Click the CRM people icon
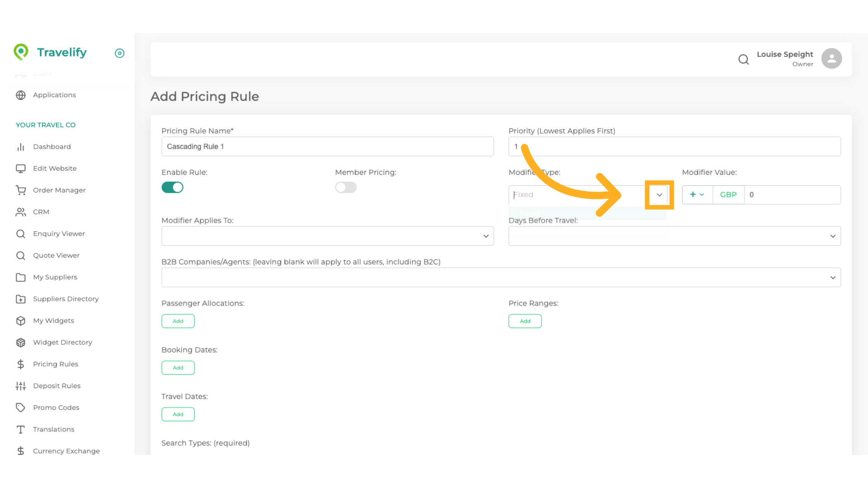The width and height of the screenshot is (868, 488). pos(21,212)
